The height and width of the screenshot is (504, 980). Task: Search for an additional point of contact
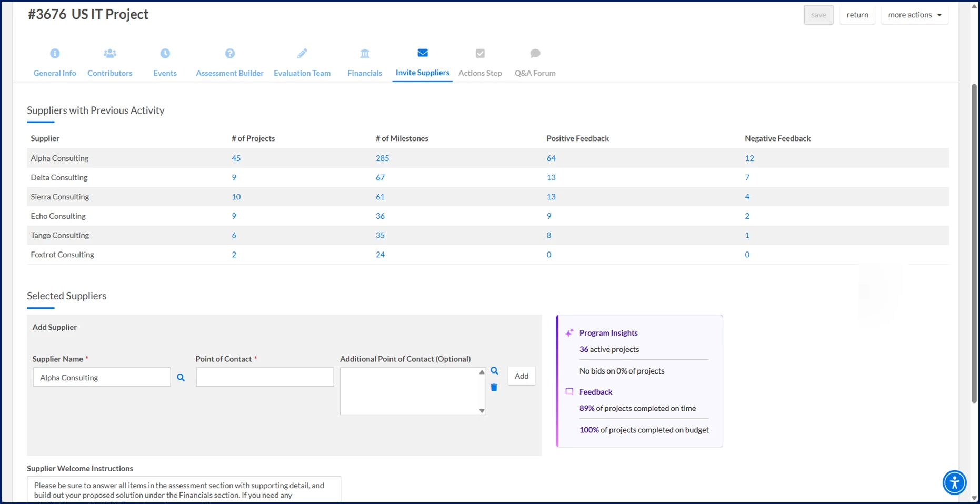coord(494,371)
